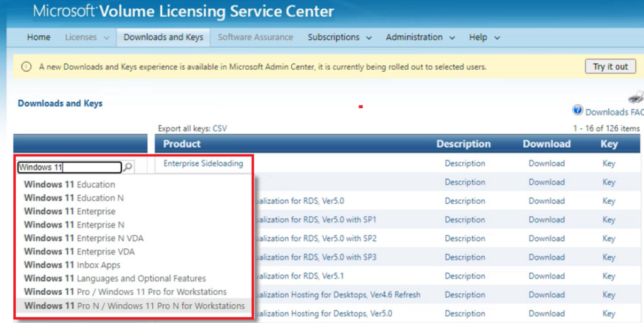The image size is (644, 323).
Task: Click Key for RDS, Ver5.0 row
Action: click(x=609, y=200)
